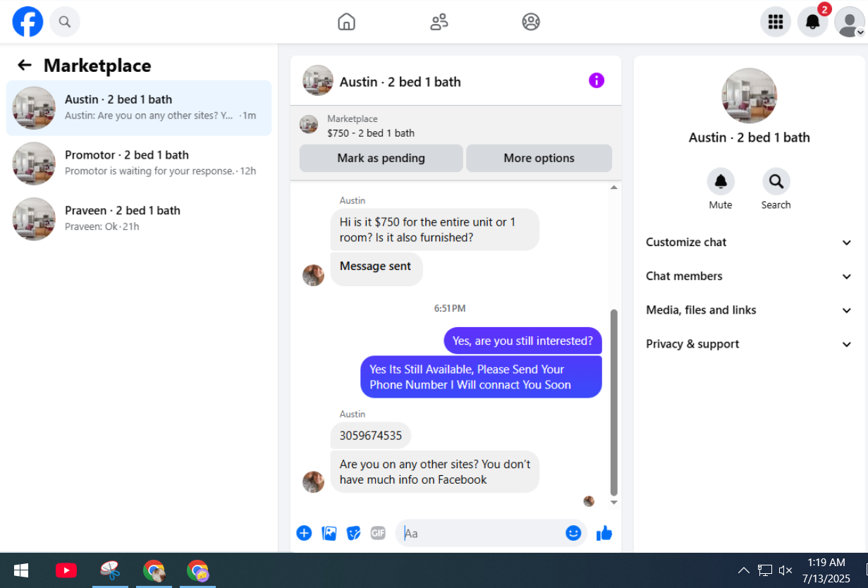Click the Austin 2 bed 1 bath chat title
868x588 pixels.
400,82
